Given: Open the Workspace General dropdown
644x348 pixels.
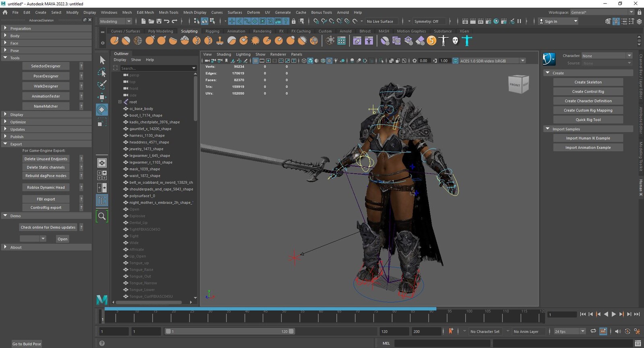Looking at the screenshot, I should 602,12.
